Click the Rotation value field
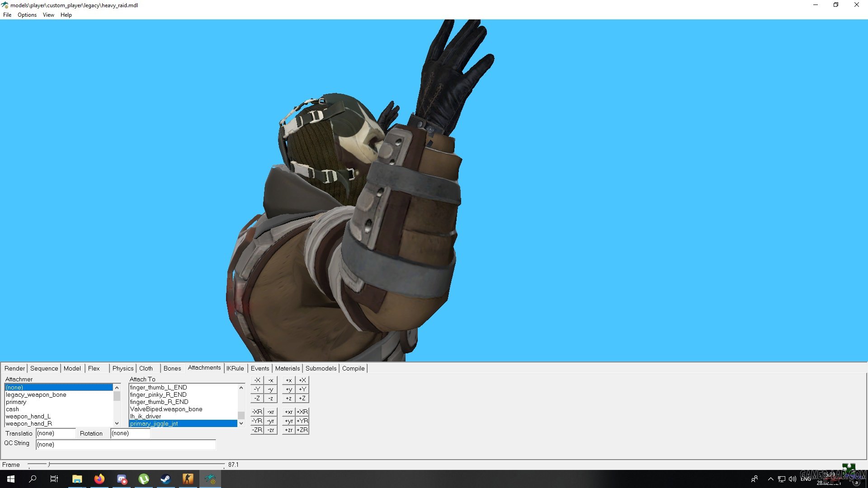868x488 pixels. (x=130, y=433)
